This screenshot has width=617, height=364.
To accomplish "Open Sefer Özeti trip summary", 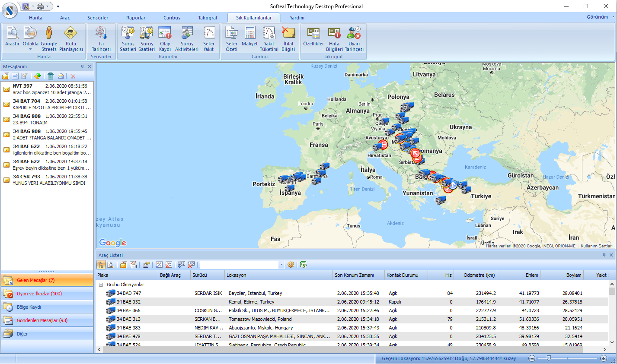I will (232, 39).
